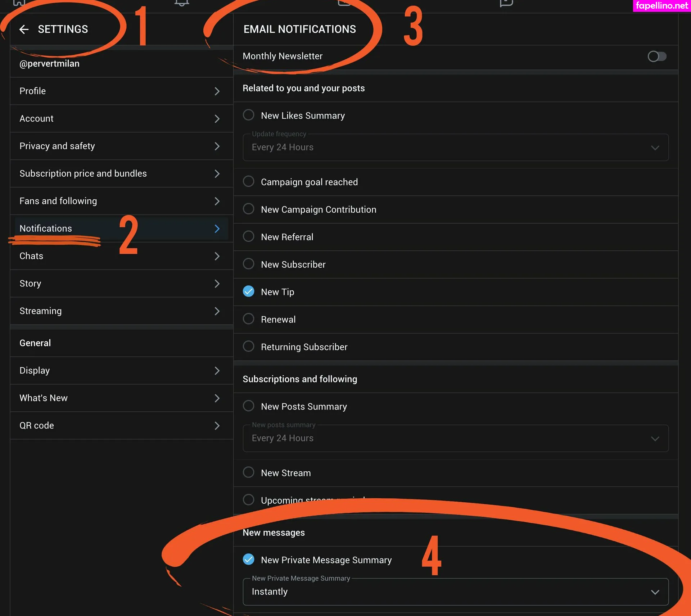
Task: Open the New posts summary frequency dropdown
Action: [x=455, y=438]
